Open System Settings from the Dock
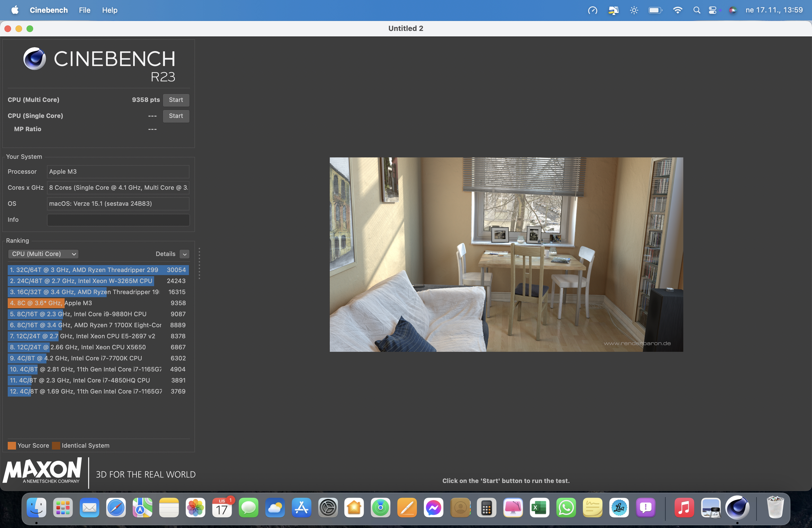The width and height of the screenshot is (812, 528). tap(328, 508)
